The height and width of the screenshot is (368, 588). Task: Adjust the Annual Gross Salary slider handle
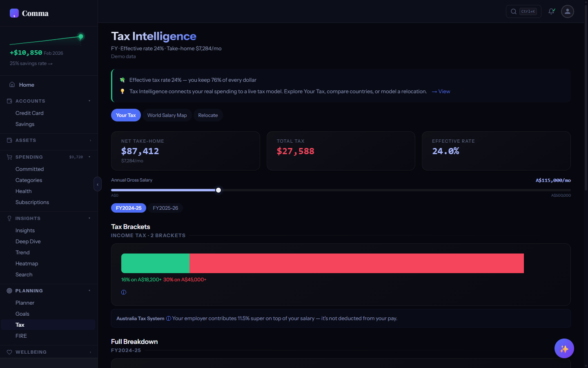218,190
